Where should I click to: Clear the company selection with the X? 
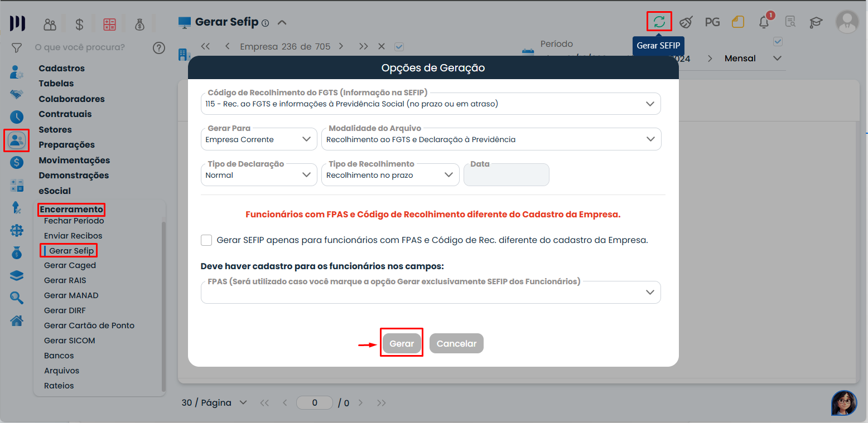(382, 47)
